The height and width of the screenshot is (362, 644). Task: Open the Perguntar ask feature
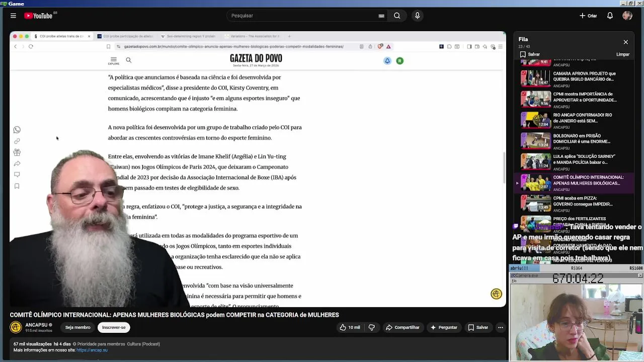[443, 327]
